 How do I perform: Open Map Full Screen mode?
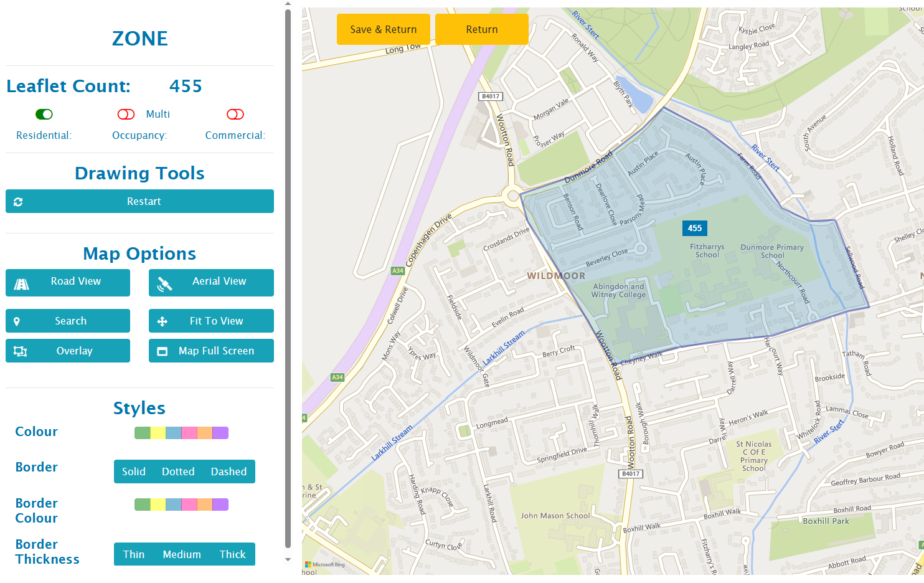pos(210,350)
